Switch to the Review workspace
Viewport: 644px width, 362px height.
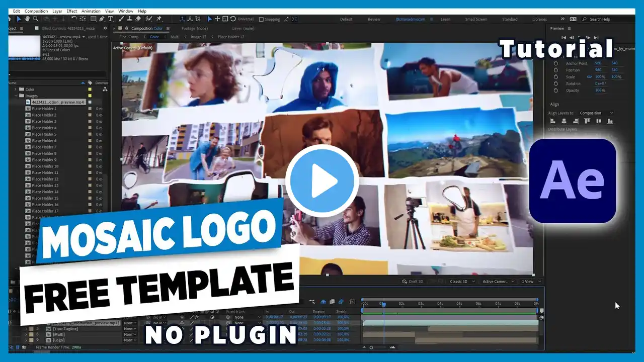click(374, 19)
